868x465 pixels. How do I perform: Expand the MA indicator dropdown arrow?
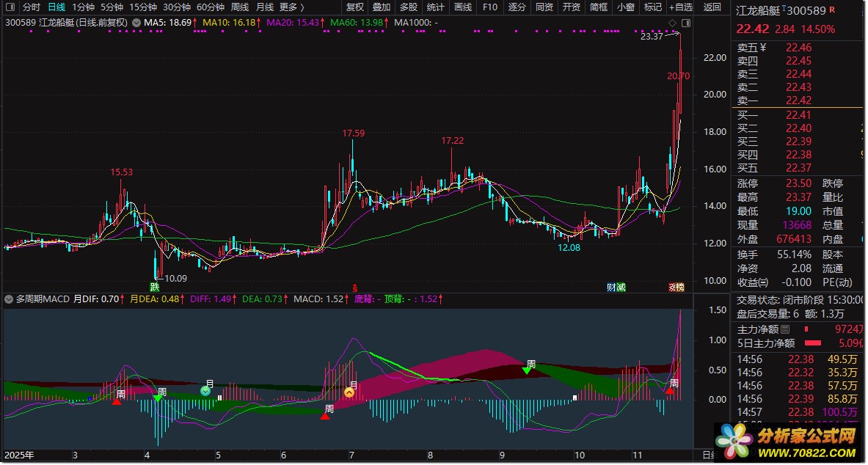[135, 23]
